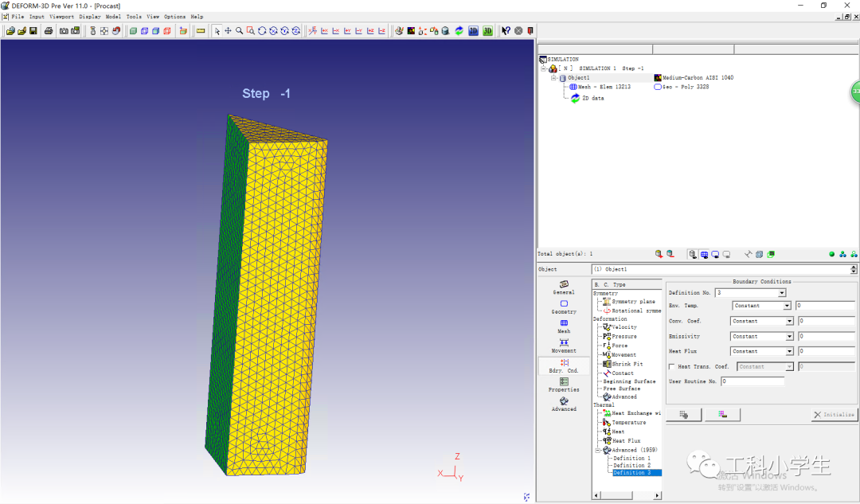Open the Model menu

(x=113, y=17)
